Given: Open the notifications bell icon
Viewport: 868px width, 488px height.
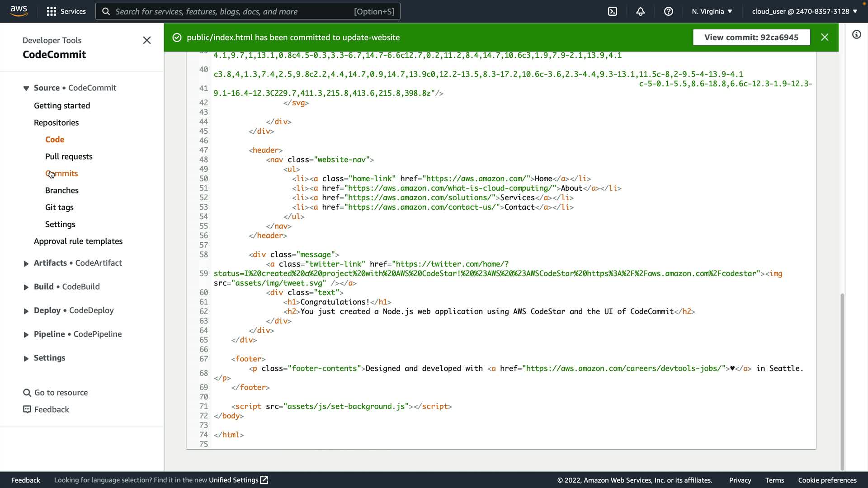Looking at the screenshot, I should pos(641,11).
